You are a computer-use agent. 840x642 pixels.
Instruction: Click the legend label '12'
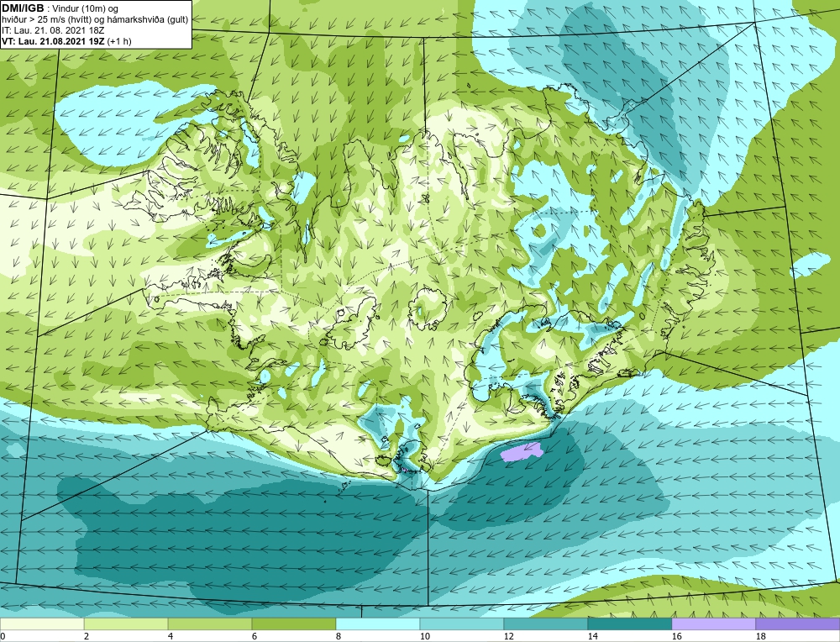click(x=509, y=636)
